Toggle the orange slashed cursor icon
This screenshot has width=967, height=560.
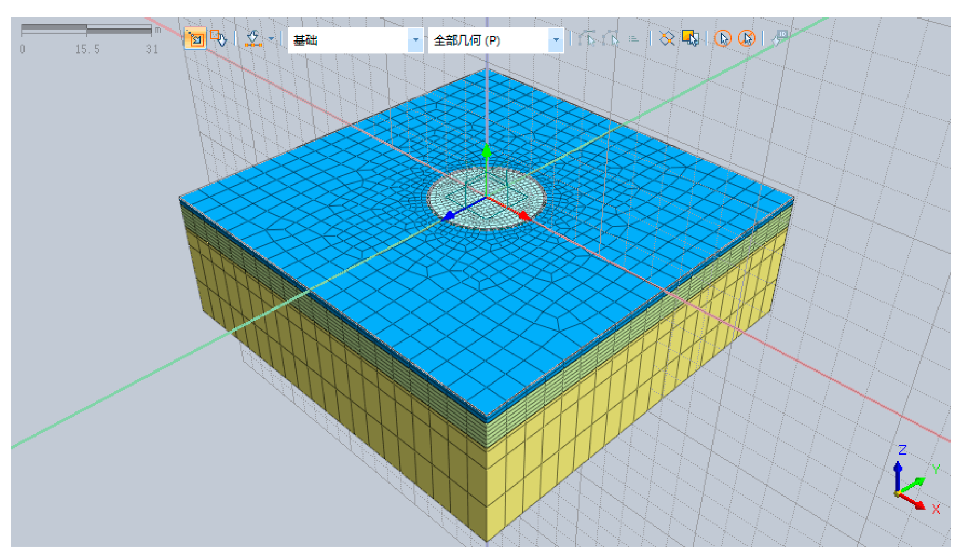[x=746, y=39]
